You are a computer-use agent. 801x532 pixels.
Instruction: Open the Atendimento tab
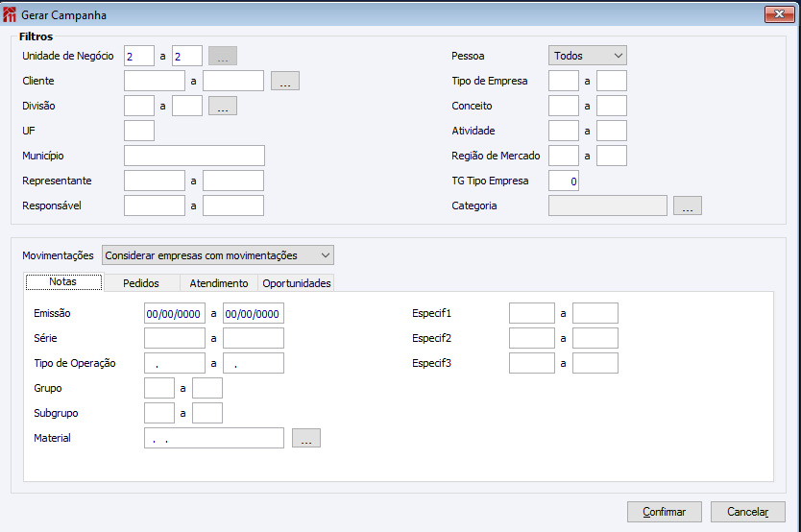click(219, 283)
